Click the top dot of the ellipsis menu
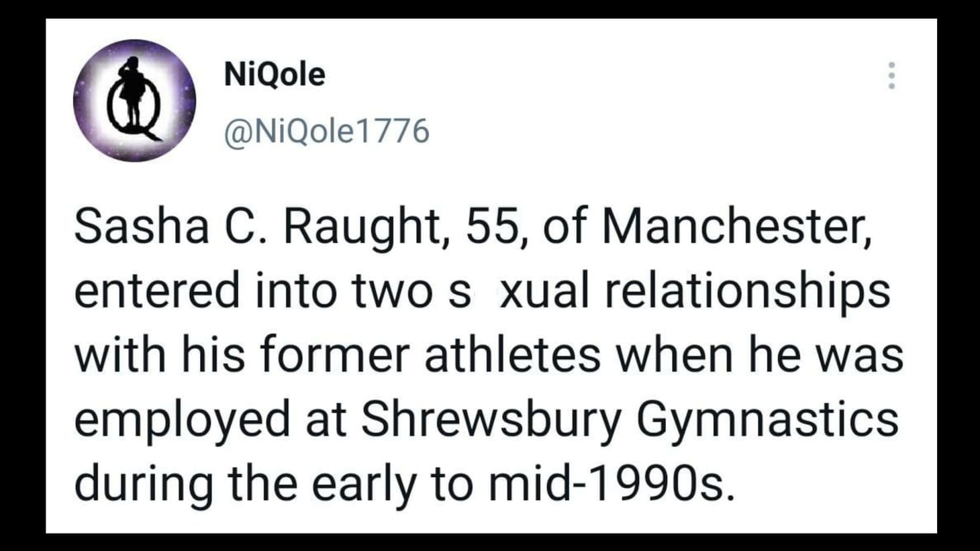This screenshot has width=980, height=551. pyautogui.click(x=891, y=64)
